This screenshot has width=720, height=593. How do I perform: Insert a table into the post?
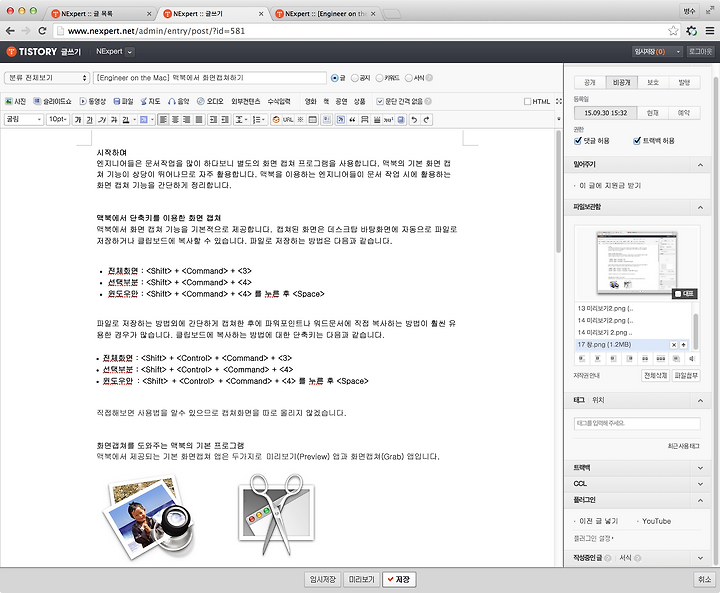coord(313,120)
